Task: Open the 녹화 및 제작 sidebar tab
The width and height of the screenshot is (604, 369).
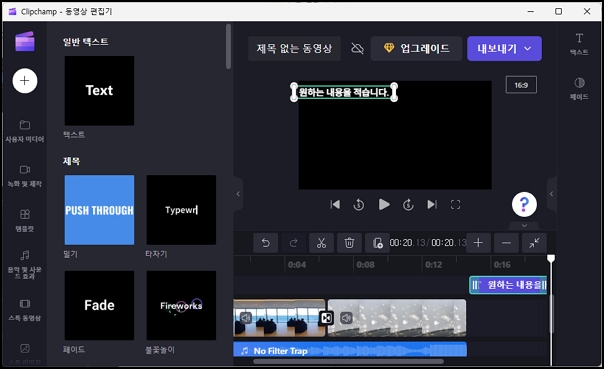Action: tap(25, 176)
